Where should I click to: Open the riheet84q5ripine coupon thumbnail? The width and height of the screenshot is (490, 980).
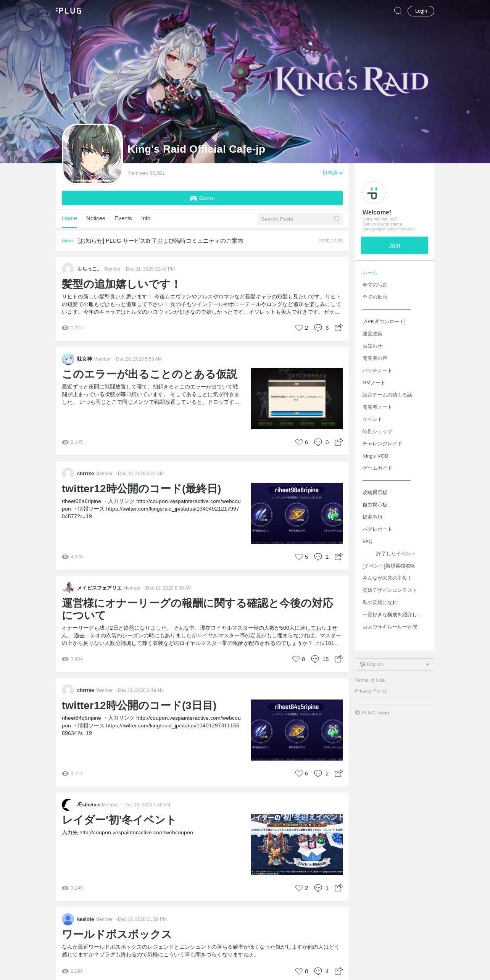(x=297, y=730)
